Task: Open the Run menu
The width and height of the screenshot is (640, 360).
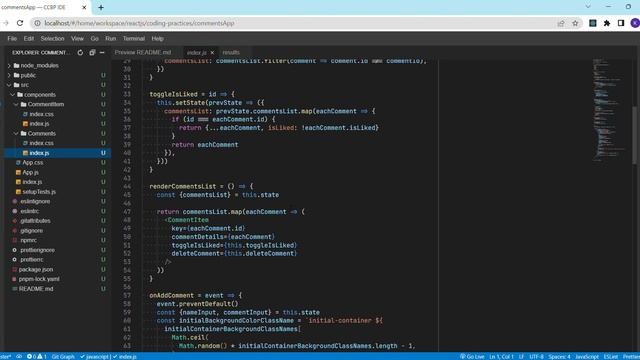Action: [x=111, y=38]
